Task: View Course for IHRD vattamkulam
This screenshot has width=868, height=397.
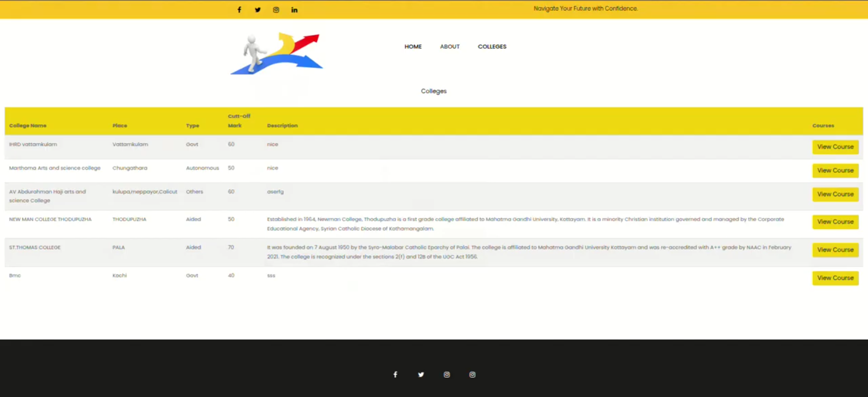Action: pyautogui.click(x=835, y=147)
